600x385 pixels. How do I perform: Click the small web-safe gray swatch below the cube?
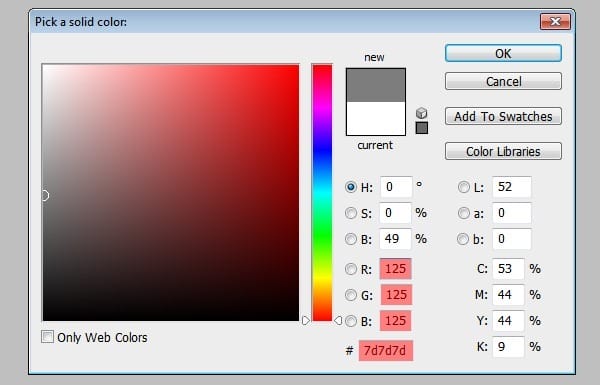tap(421, 128)
